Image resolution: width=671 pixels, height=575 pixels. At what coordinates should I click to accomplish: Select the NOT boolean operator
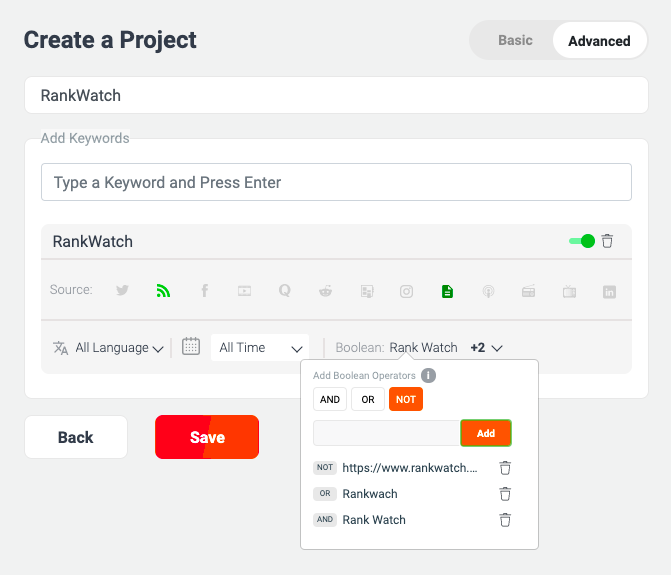(x=406, y=399)
